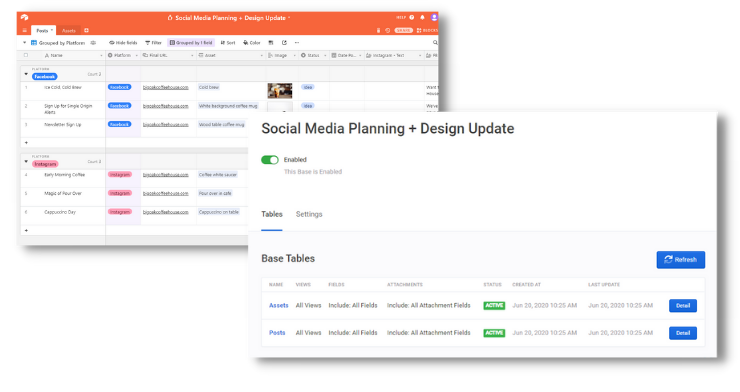Click the search magnifier in Airtable
The image size is (740, 392).
click(x=435, y=43)
